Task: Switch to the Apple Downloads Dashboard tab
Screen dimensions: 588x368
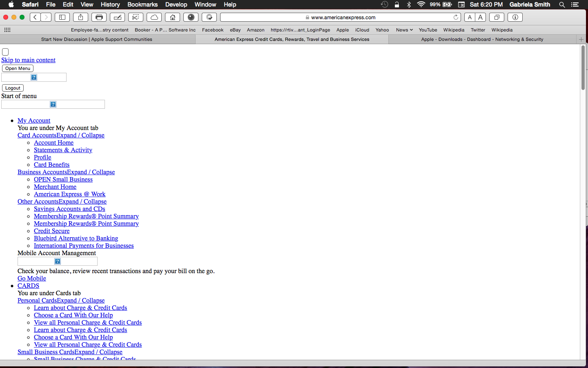Action: pyautogui.click(x=482, y=39)
